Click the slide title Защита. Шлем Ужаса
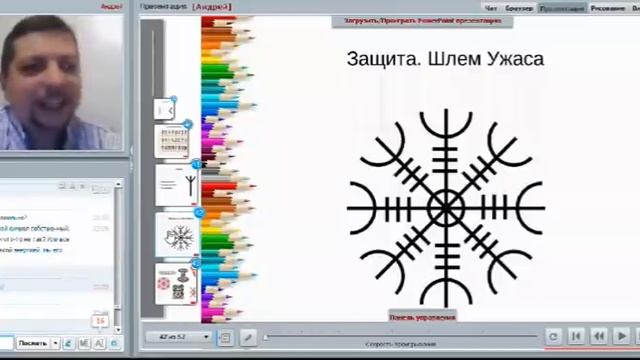The width and height of the screenshot is (640, 360). click(445, 59)
